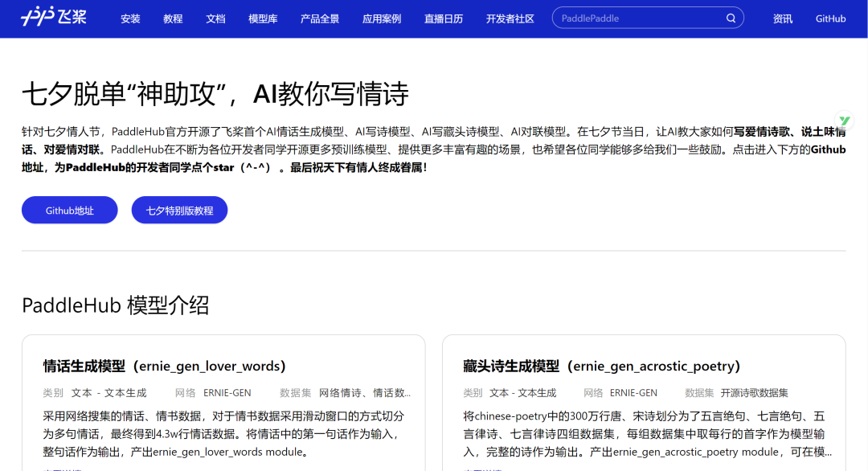Click the PaddleHub 模型介绍 section heading
868x471 pixels.
pyautogui.click(x=115, y=305)
